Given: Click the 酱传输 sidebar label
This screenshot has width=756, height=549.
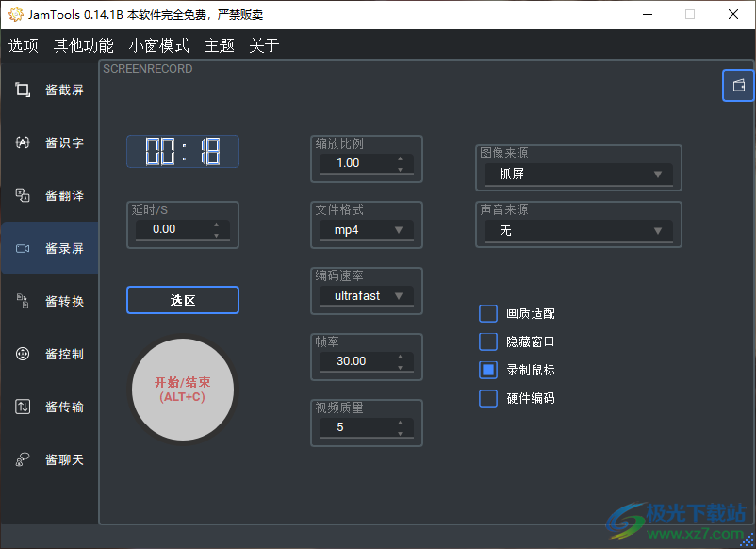Looking at the screenshot, I should pyautogui.click(x=64, y=407).
